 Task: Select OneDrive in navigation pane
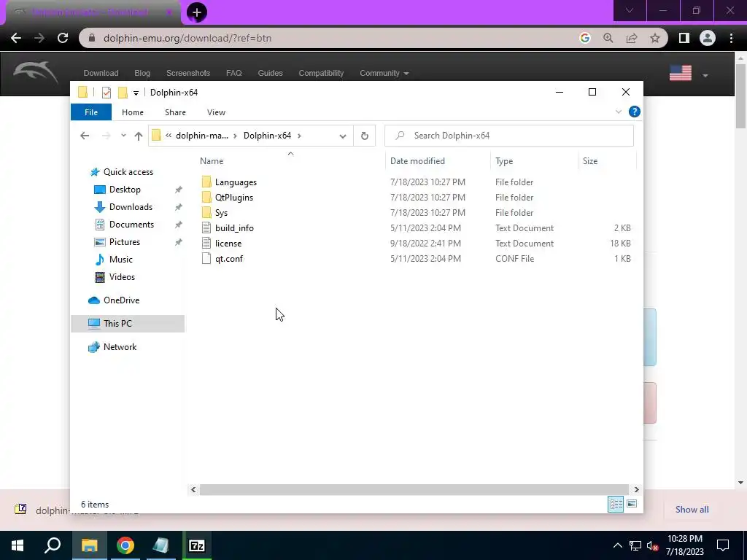(x=122, y=300)
